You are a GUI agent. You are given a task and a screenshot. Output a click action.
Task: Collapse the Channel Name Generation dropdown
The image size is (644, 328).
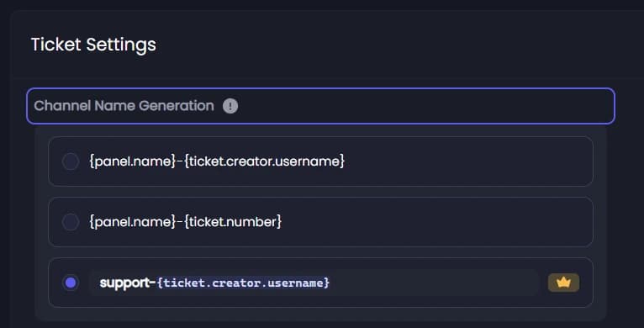320,106
